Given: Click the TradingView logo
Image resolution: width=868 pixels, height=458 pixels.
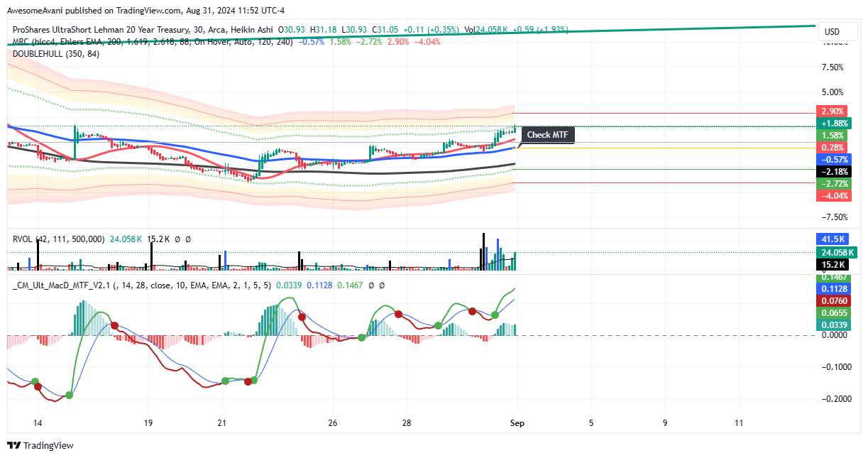Looking at the screenshot, I should click(x=40, y=445).
